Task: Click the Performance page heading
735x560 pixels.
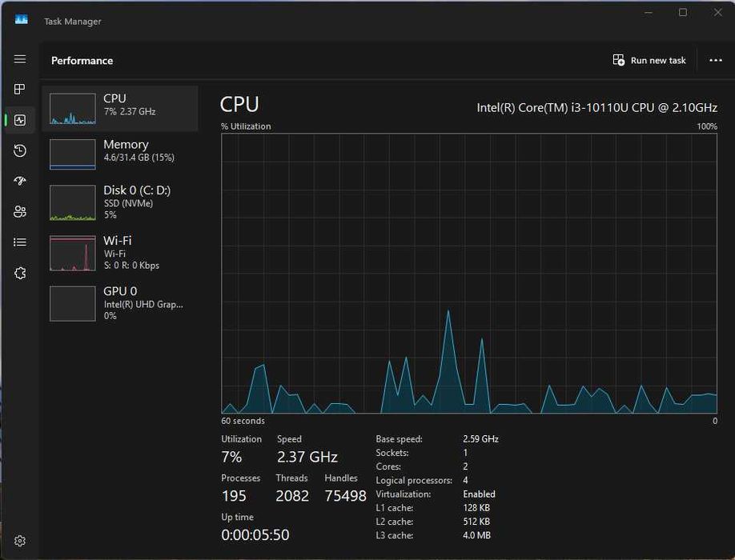Action: [x=82, y=61]
